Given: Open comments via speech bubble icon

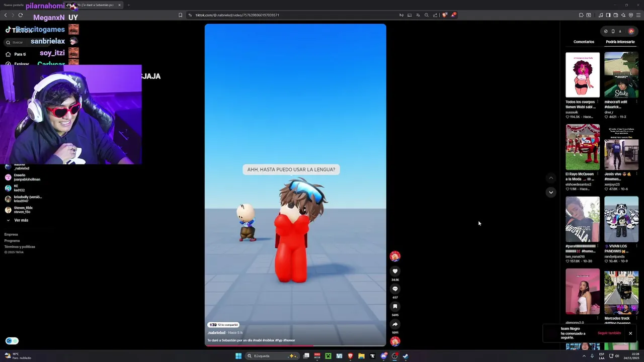Looking at the screenshot, I should click(395, 289).
